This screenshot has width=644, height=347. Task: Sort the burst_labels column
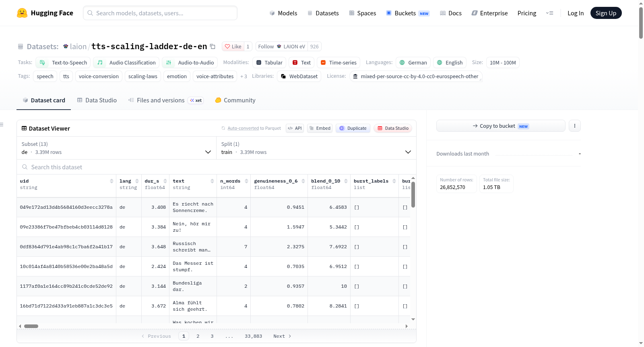point(394,181)
